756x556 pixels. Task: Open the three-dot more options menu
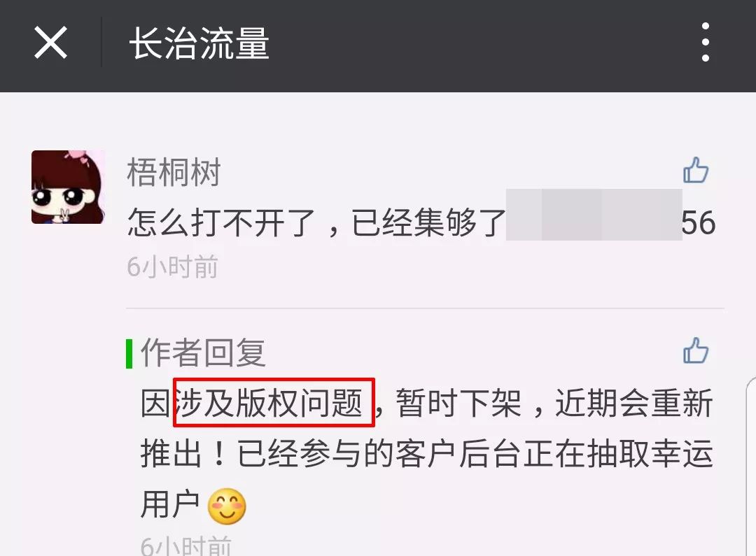click(706, 42)
